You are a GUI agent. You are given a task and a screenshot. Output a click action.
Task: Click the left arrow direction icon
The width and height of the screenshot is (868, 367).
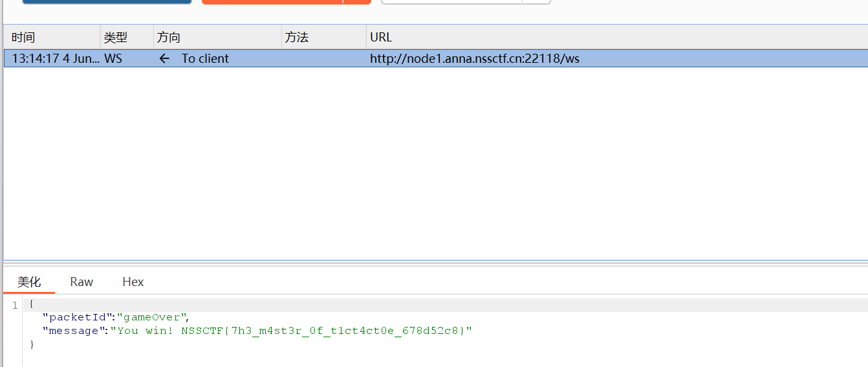[164, 58]
